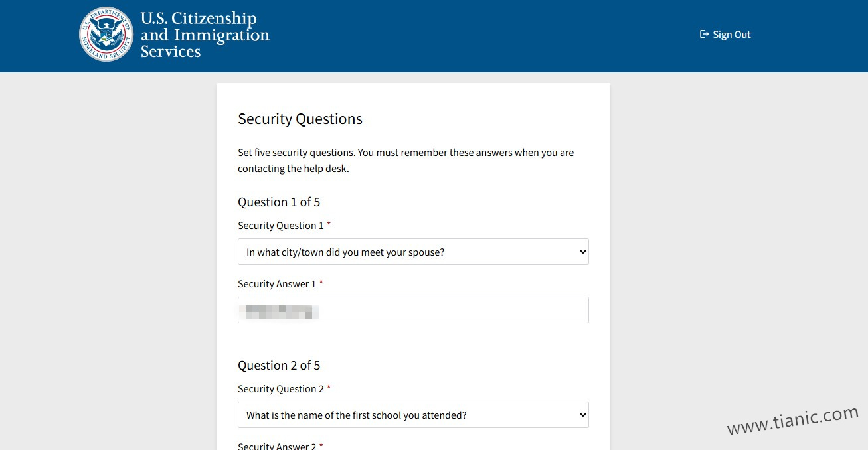
Task: Click the Department of Homeland Security seal
Action: pyautogui.click(x=106, y=35)
